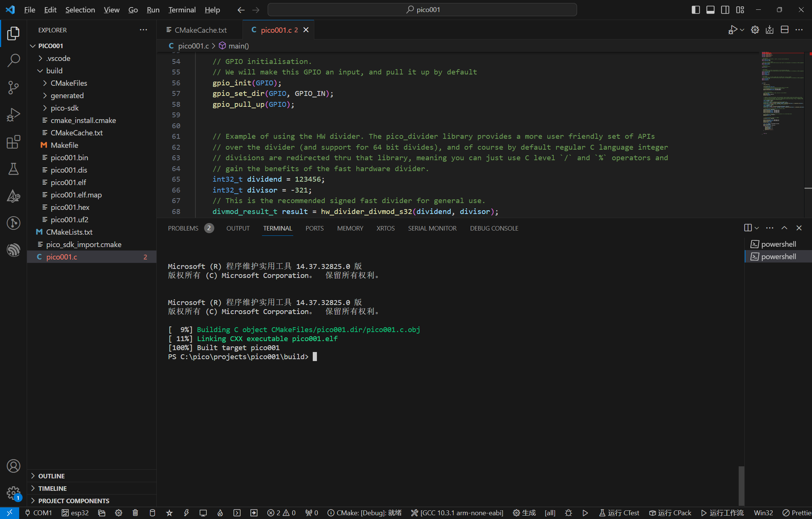Screen dimensions: 812x519
Task: Open the Search view in the activity bar
Action: (14, 60)
